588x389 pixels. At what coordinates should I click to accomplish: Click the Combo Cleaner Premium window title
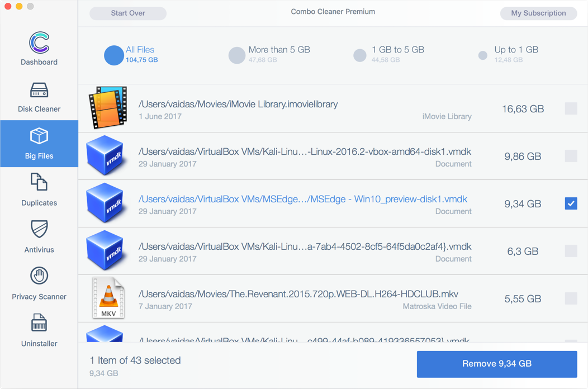pyautogui.click(x=333, y=12)
